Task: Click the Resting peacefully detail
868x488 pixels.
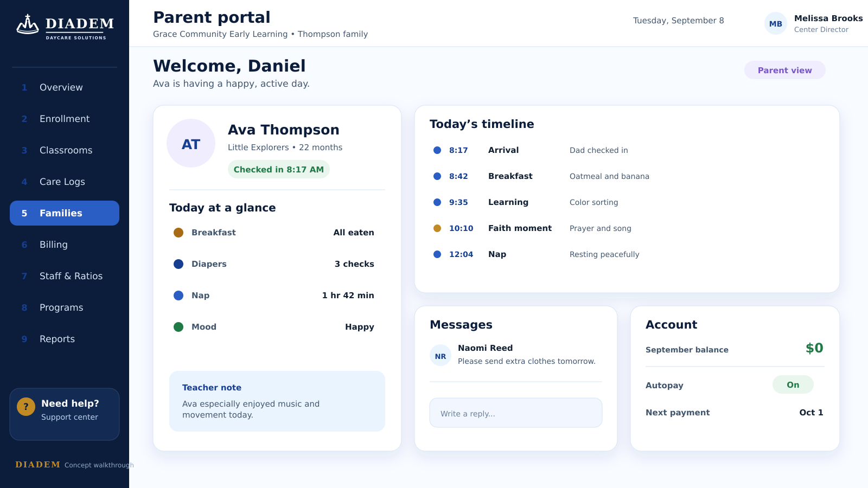Action: pos(604,254)
